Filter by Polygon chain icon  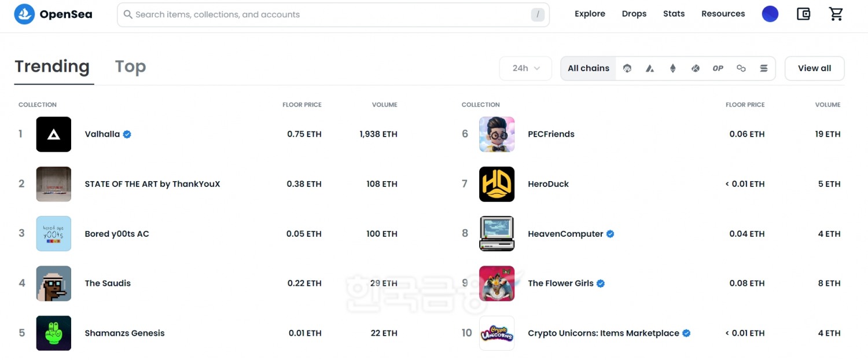(741, 68)
